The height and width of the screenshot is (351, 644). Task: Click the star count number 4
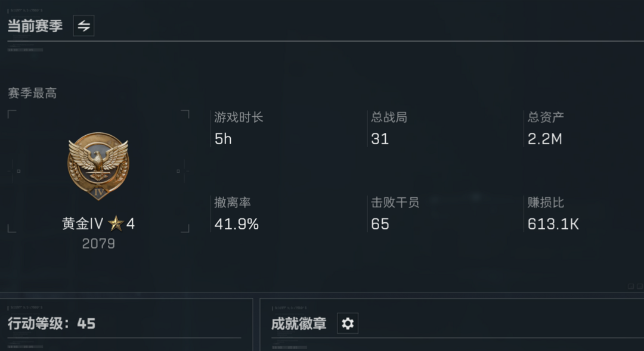click(x=131, y=223)
